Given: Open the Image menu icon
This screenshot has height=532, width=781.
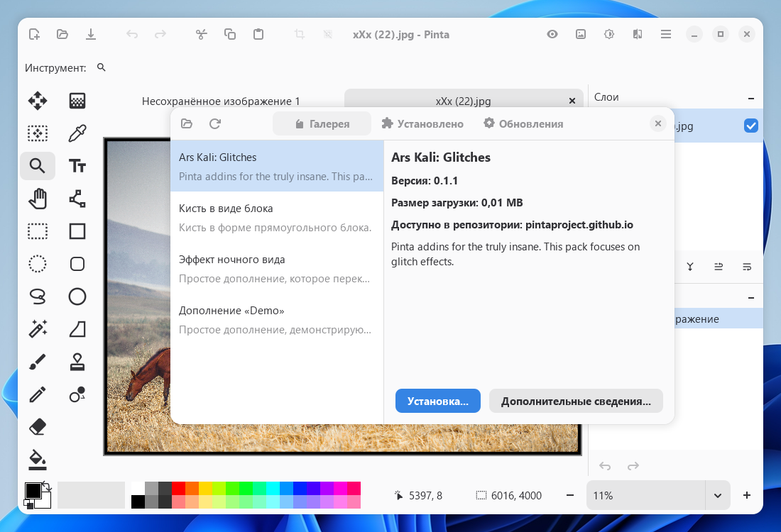Looking at the screenshot, I should (x=580, y=34).
